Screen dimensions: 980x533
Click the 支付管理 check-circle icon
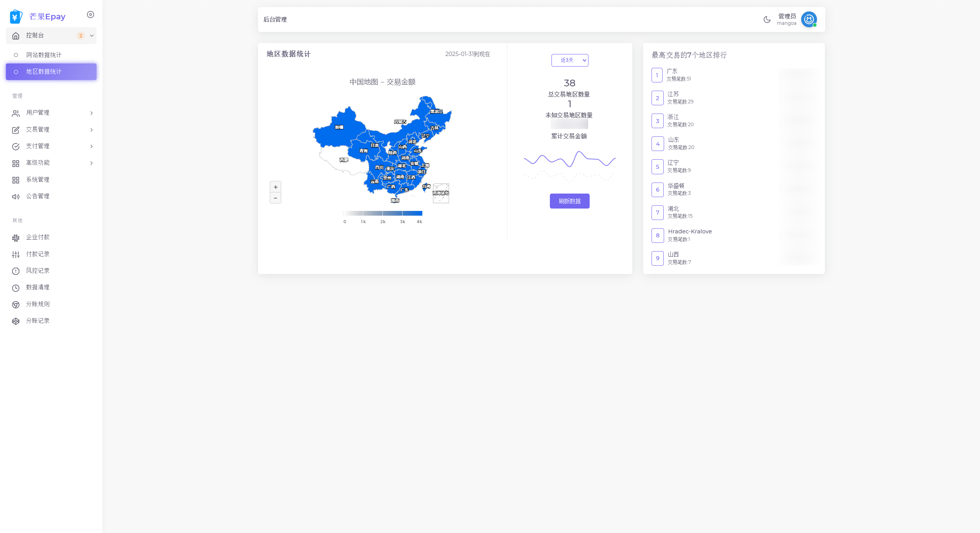[16, 147]
